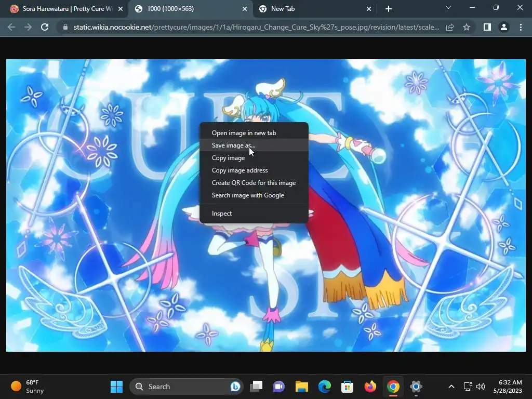Open Task View on taskbar
The image size is (532, 399).
(x=256, y=387)
